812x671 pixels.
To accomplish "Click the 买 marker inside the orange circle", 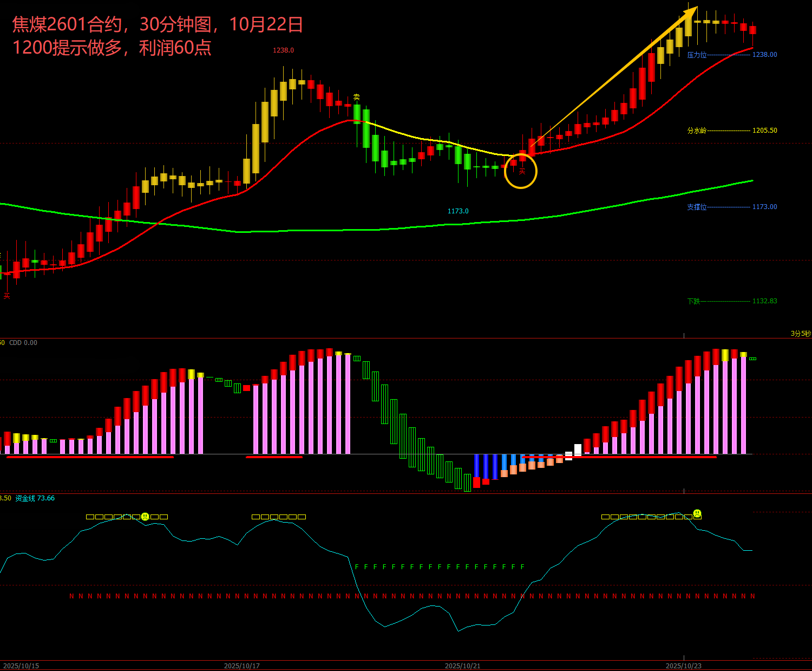I will (522, 172).
